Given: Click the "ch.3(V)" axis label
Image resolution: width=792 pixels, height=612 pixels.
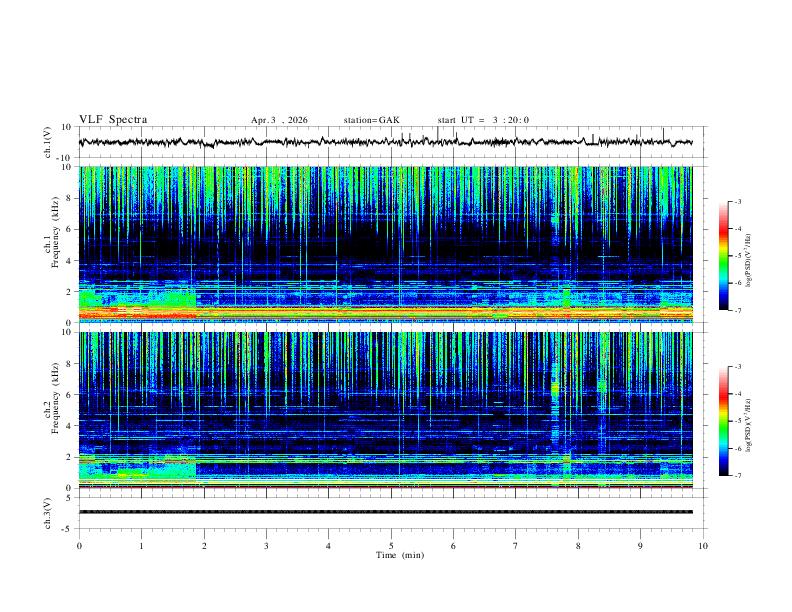Looking at the screenshot, I should point(48,513).
